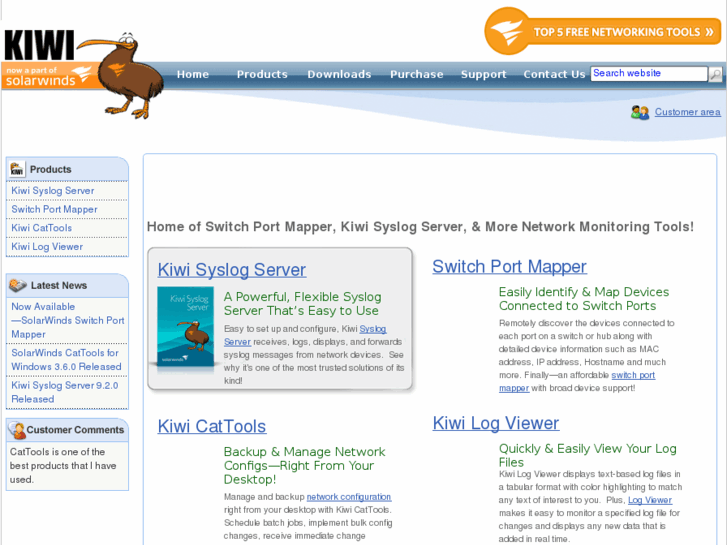
Task: Click 'Quickly & Easily View Your Log Files' tagline
Action: [x=587, y=455]
